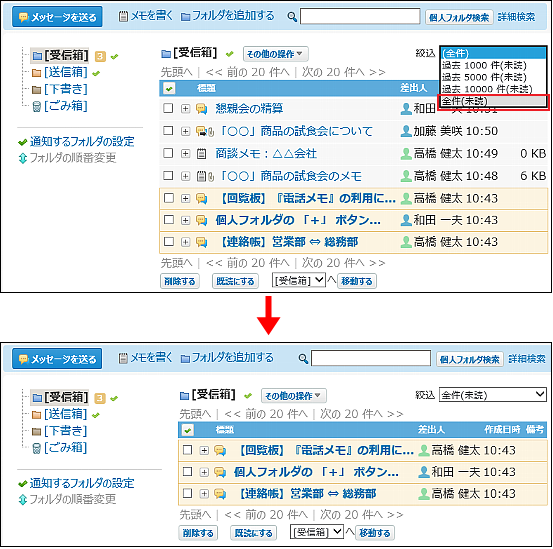
Task: Click the memo icon beside メモを書く in top toolbar
Action: [123, 17]
